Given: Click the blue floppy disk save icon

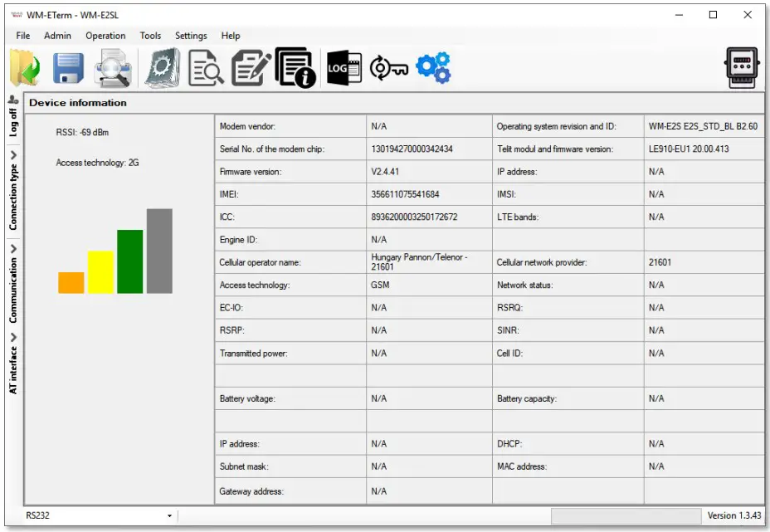Looking at the screenshot, I should click(68, 68).
